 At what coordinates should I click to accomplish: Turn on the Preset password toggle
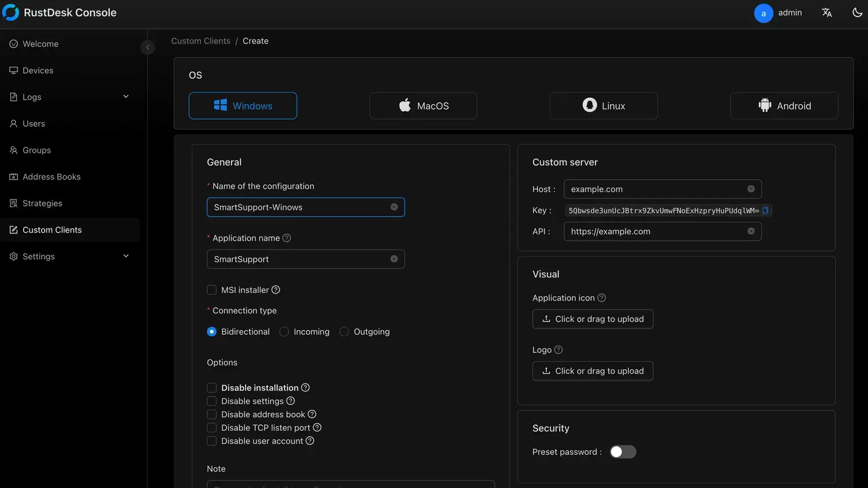click(623, 452)
